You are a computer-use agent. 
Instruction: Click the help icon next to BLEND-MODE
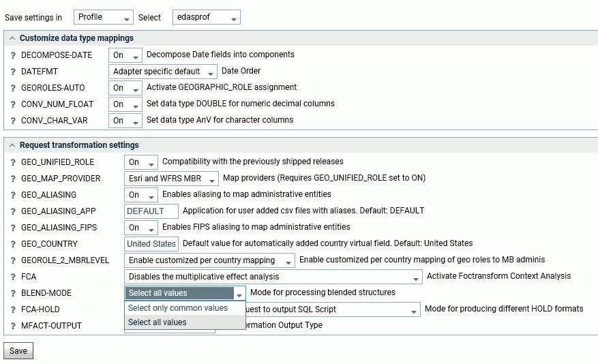13,293
